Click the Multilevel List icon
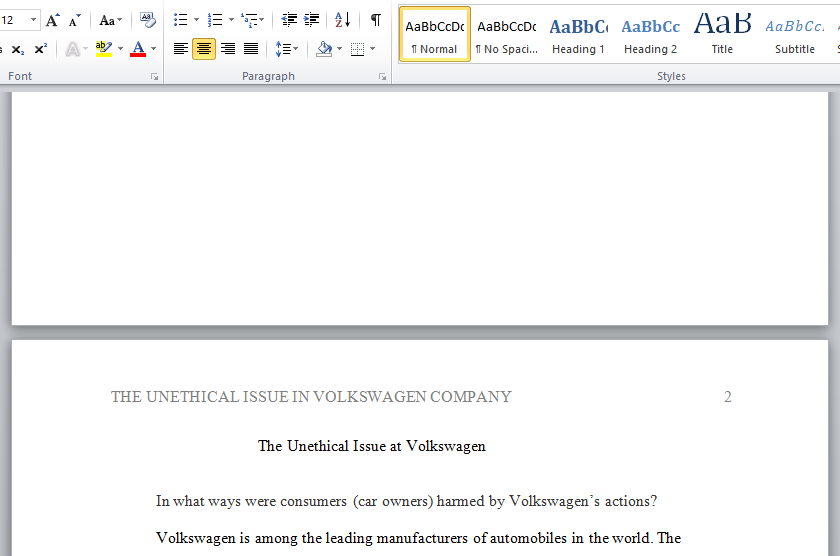The height and width of the screenshot is (556, 840). (x=252, y=20)
